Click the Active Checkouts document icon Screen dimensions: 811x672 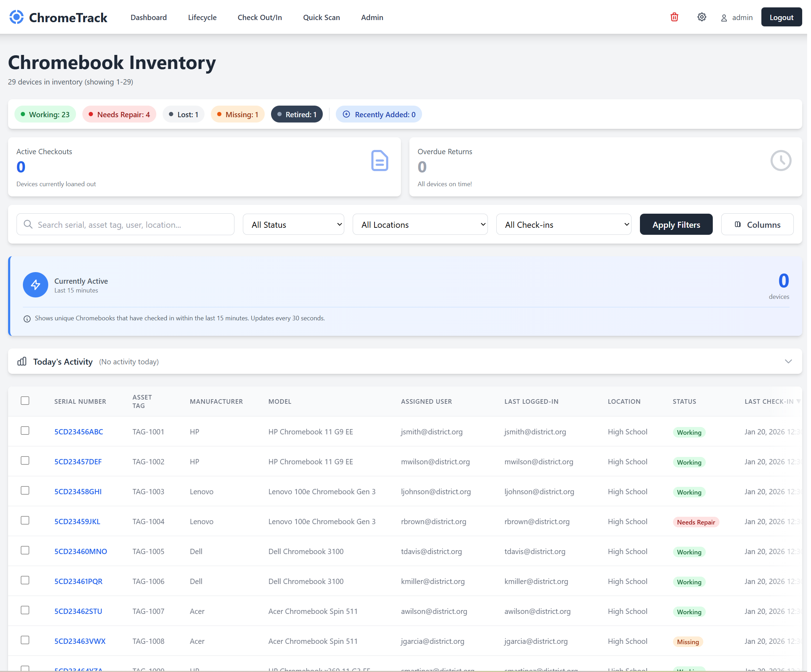tap(379, 161)
